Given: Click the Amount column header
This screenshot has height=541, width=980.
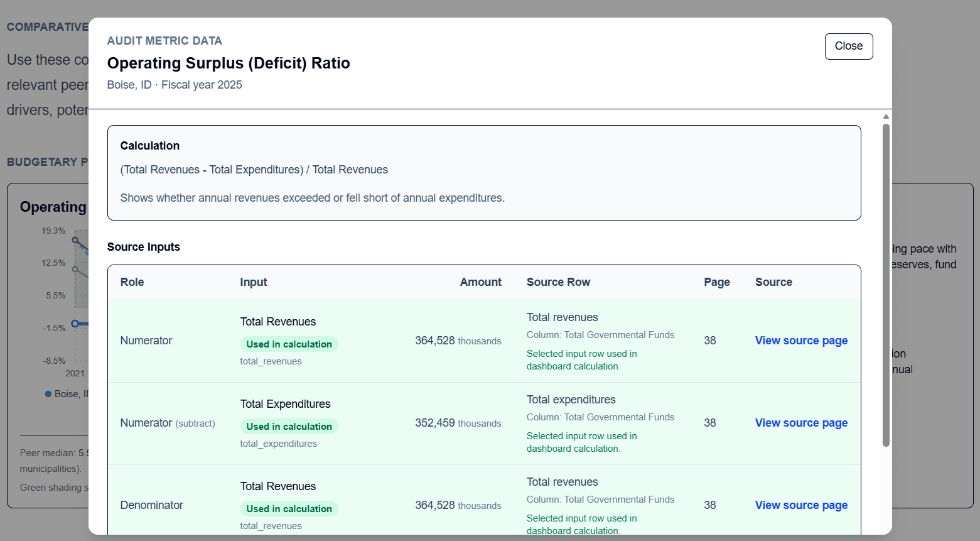Looking at the screenshot, I should point(480,282).
